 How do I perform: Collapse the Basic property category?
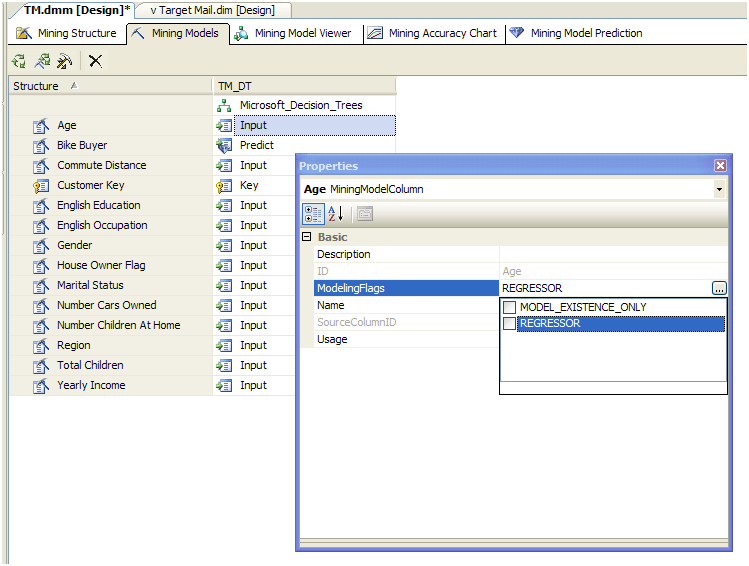coord(307,237)
